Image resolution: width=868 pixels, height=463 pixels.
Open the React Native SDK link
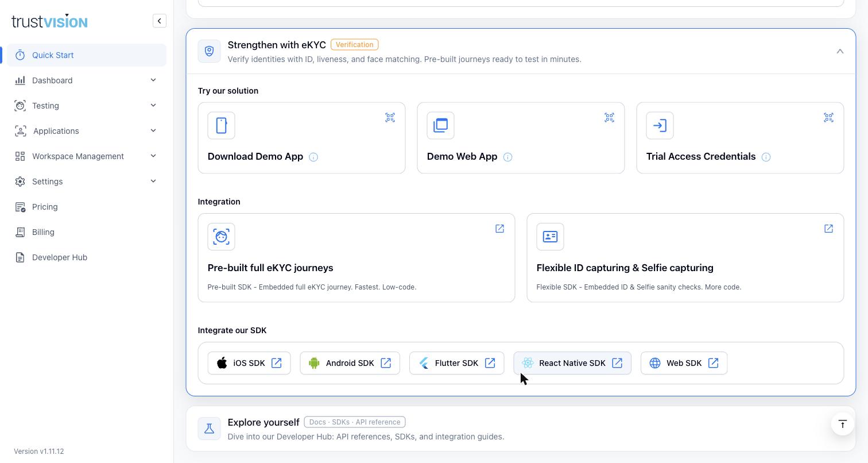(x=572, y=363)
